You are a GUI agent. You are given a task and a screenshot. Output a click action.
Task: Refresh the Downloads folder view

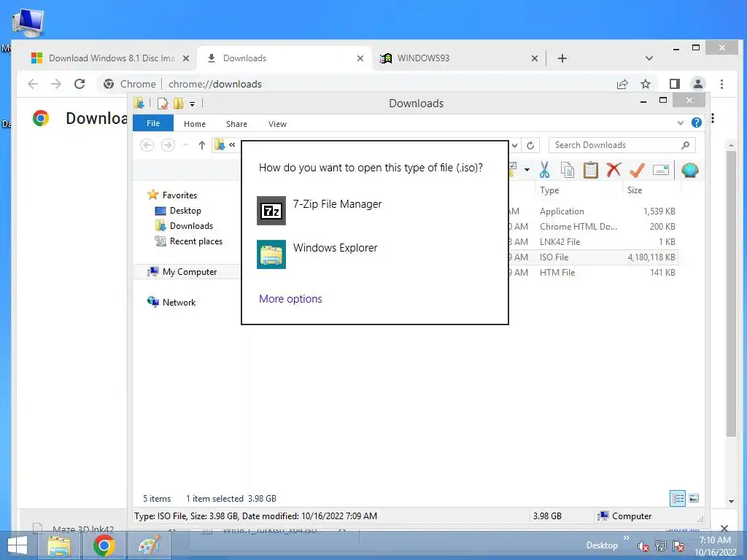[530, 145]
